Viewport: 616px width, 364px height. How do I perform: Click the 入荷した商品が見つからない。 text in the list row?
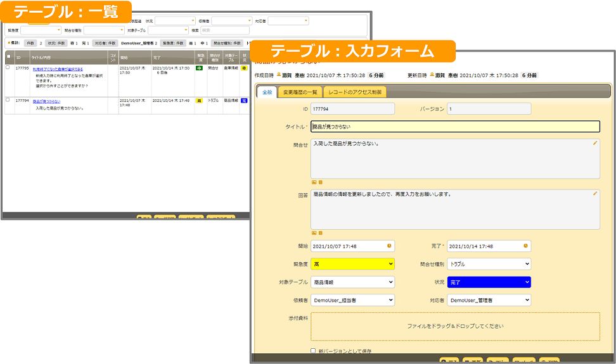[x=60, y=108]
